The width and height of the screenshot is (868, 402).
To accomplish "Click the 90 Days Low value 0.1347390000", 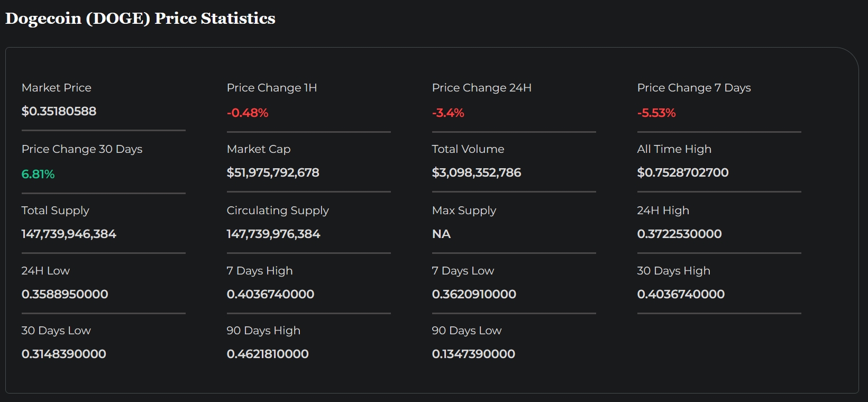I will coord(473,354).
